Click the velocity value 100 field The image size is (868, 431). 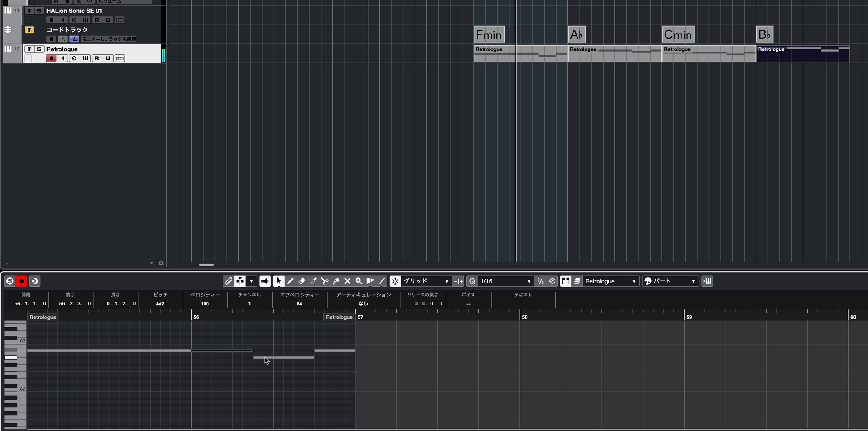pos(205,304)
